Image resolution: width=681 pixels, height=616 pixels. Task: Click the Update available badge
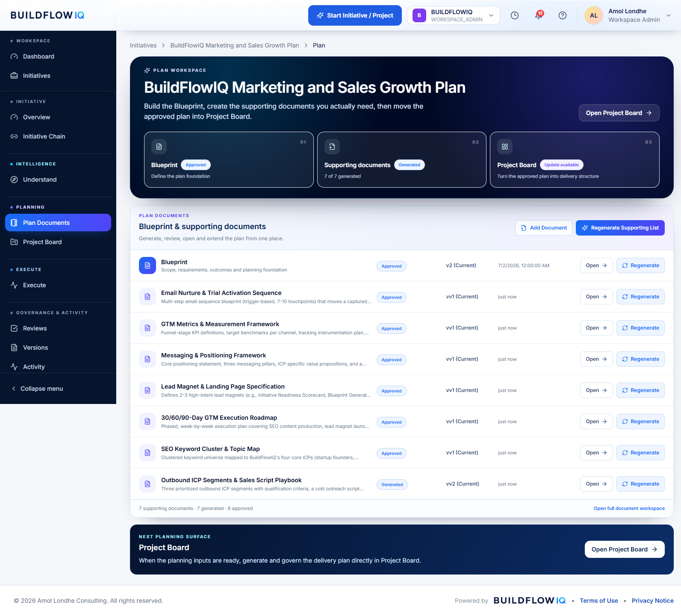pyautogui.click(x=562, y=165)
